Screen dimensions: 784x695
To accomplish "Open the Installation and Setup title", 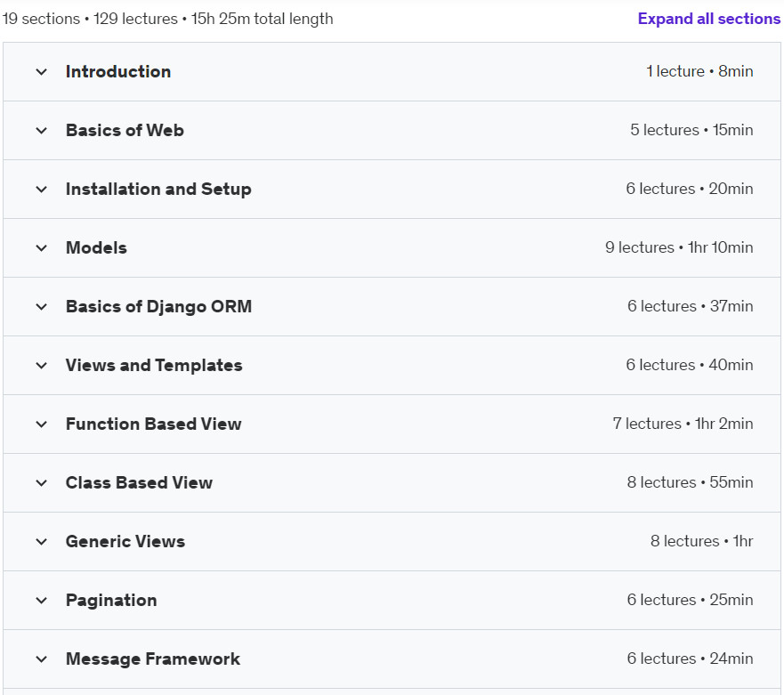I will point(158,189).
